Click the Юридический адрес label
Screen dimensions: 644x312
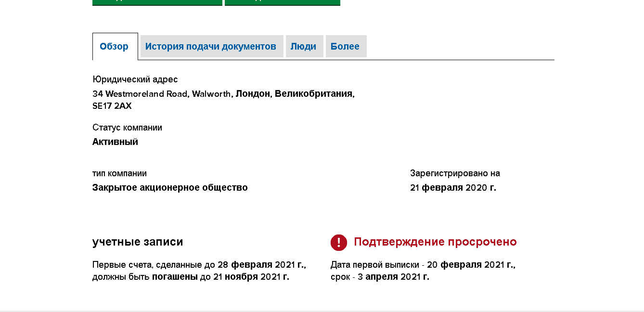(x=135, y=79)
